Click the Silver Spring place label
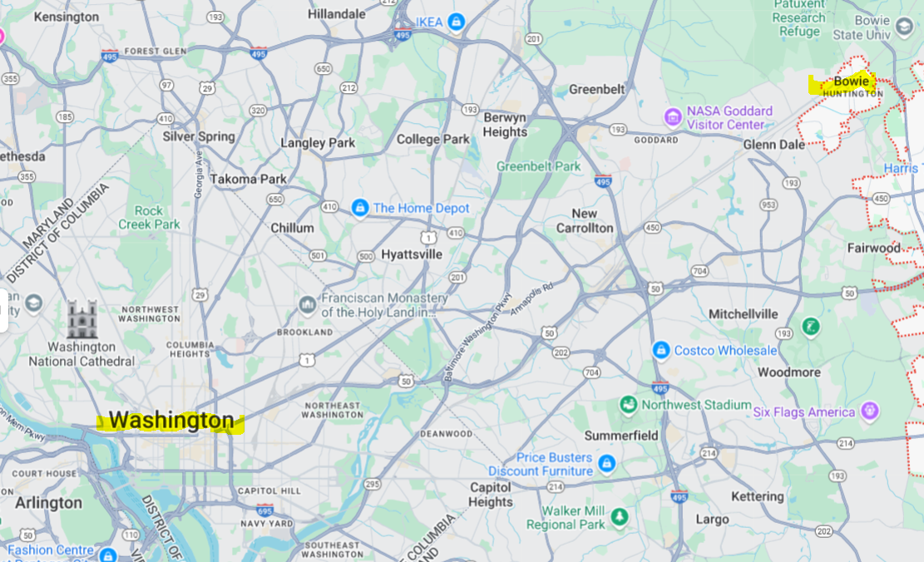The height and width of the screenshot is (562, 924). [199, 136]
